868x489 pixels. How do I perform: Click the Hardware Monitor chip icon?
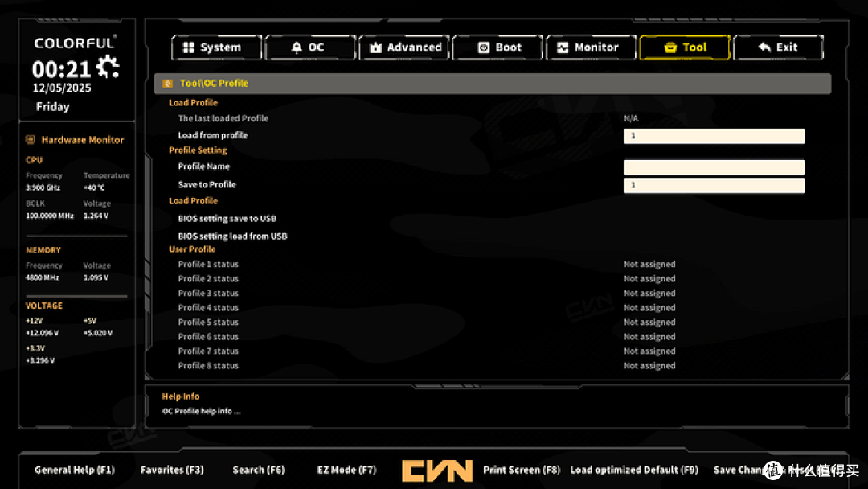click(x=31, y=140)
